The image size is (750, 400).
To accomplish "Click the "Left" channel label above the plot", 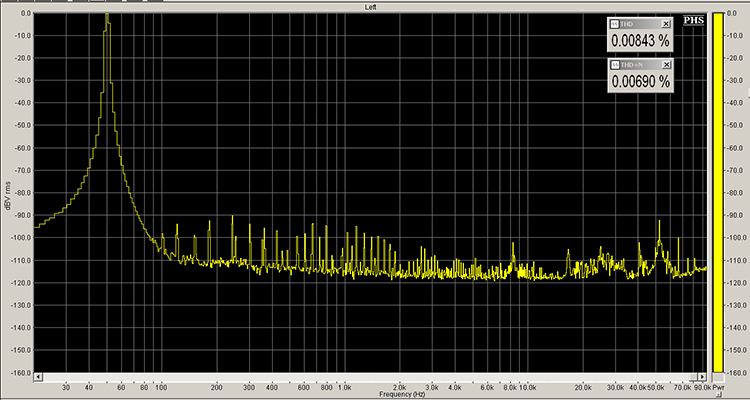I will (x=371, y=7).
